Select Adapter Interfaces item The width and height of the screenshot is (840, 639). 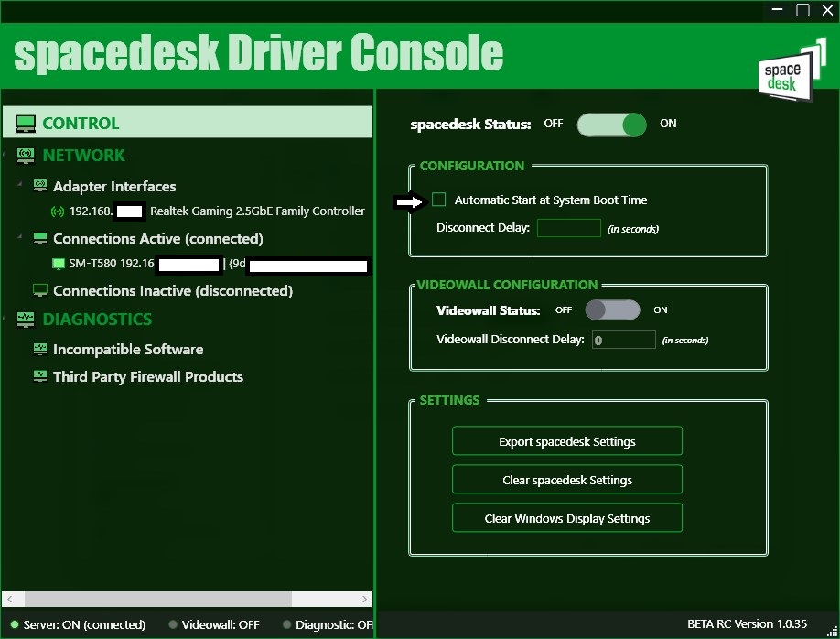point(114,187)
